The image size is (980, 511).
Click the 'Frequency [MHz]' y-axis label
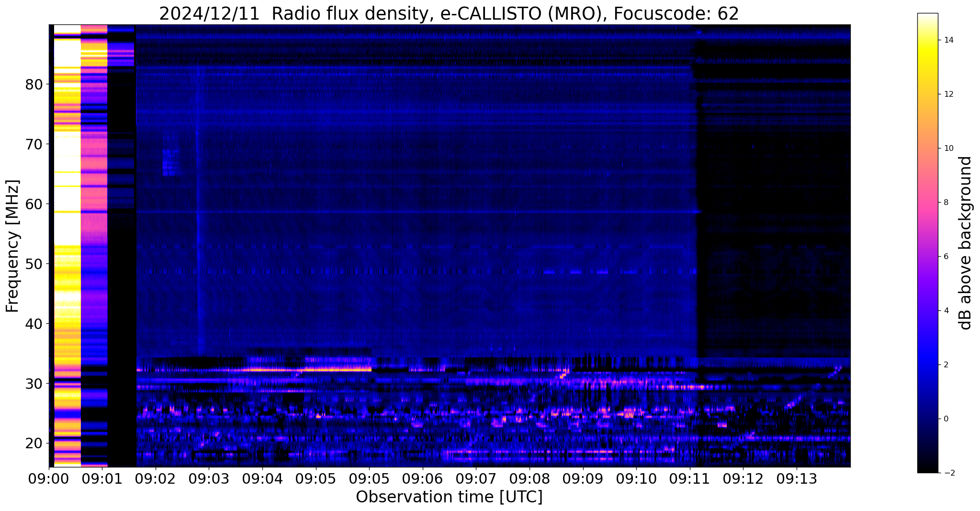point(12,246)
